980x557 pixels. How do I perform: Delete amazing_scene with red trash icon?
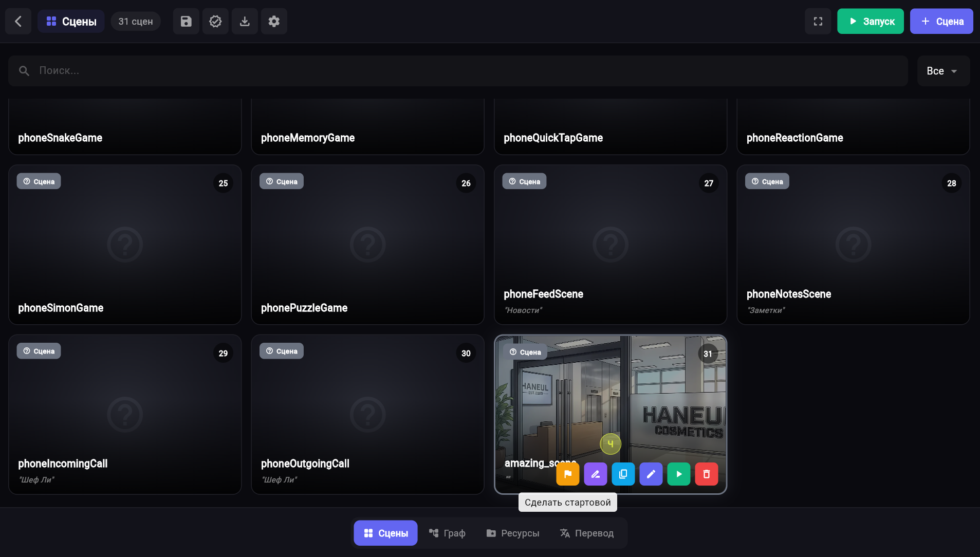(707, 474)
